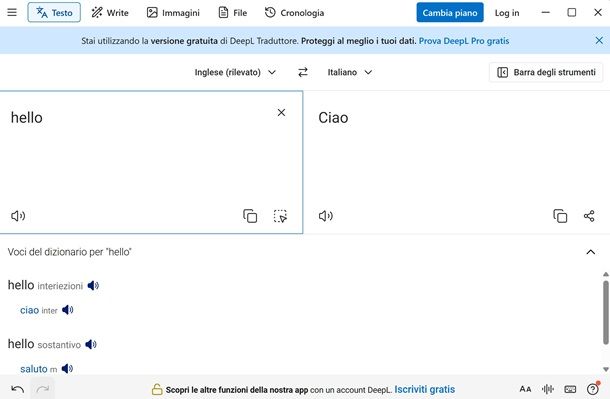Switch to the Testo tab

[54, 12]
